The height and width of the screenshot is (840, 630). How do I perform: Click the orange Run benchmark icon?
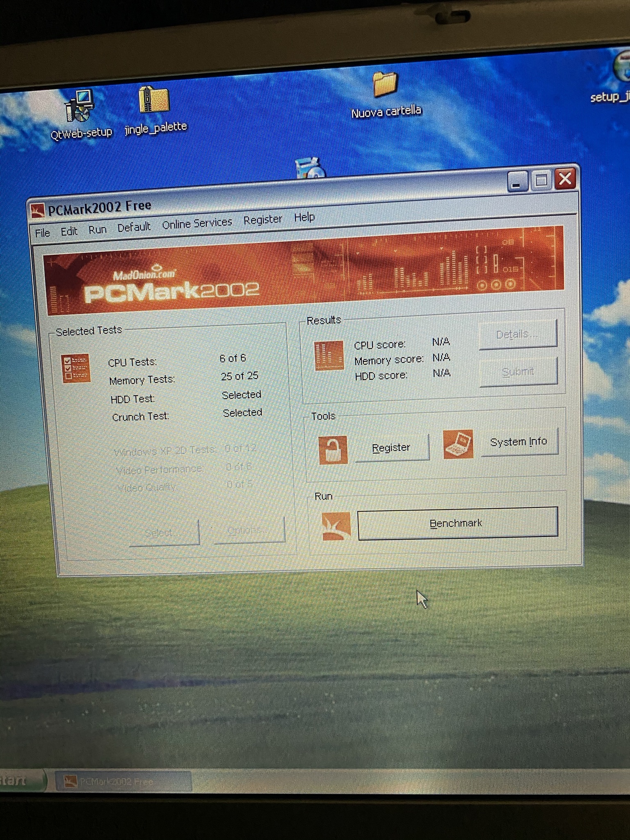(x=336, y=526)
